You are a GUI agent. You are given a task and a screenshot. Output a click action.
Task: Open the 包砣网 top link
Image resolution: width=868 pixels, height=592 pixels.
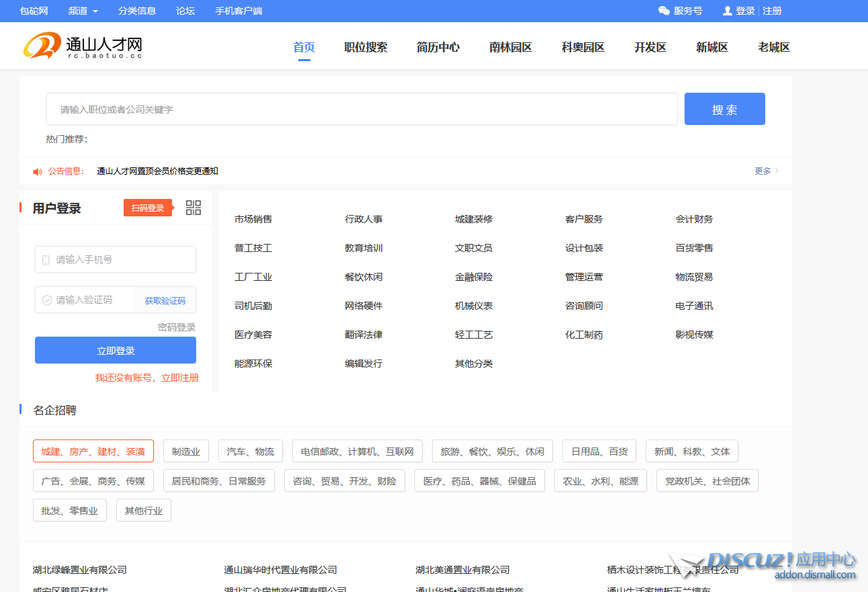(34, 11)
